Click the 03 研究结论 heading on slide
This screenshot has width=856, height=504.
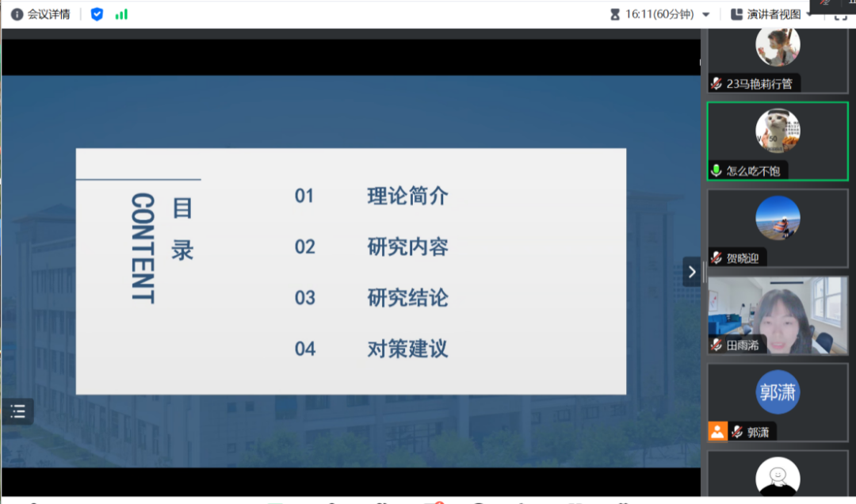click(371, 298)
